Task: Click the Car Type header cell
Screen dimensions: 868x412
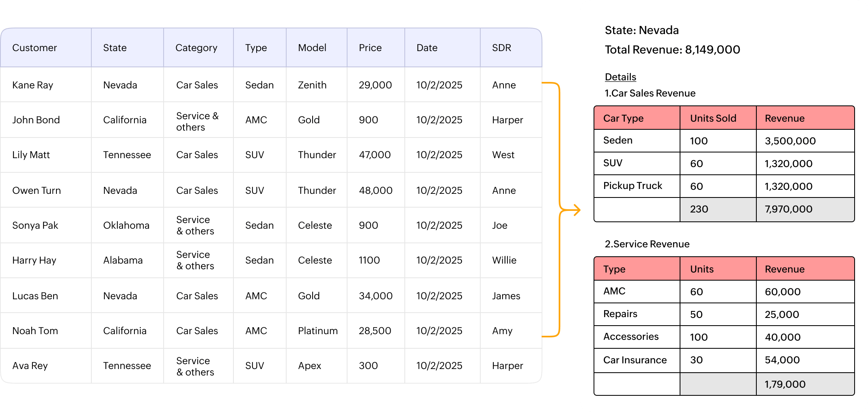Action: [623, 118]
